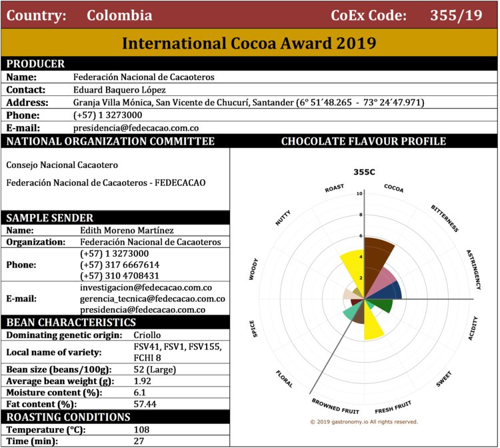Click the phone number (+57) 317 6667614

pos(119,265)
